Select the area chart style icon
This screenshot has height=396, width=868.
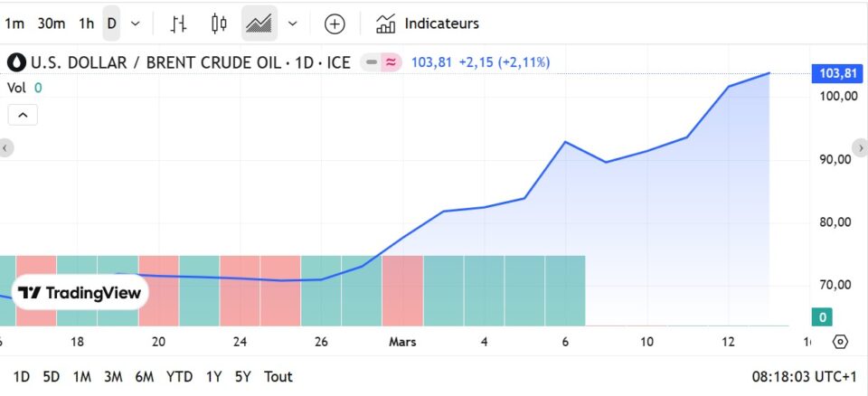click(x=259, y=24)
